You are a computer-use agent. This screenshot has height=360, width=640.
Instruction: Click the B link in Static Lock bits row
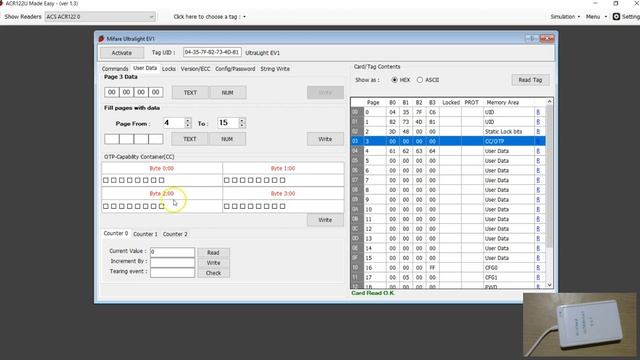tap(538, 131)
